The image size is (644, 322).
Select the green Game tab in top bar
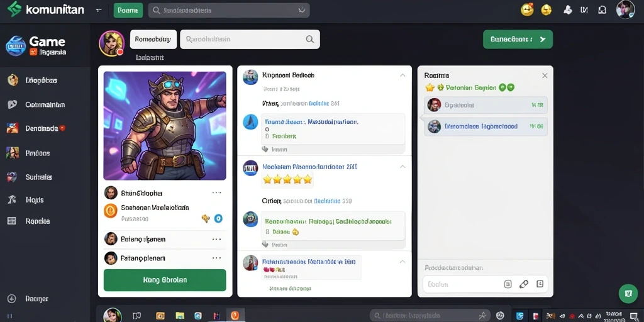click(128, 10)
